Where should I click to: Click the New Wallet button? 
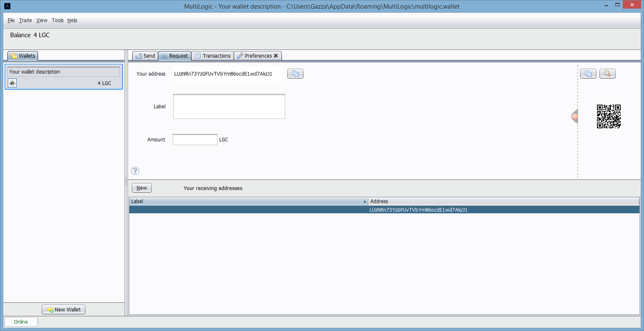coord(63,309)
